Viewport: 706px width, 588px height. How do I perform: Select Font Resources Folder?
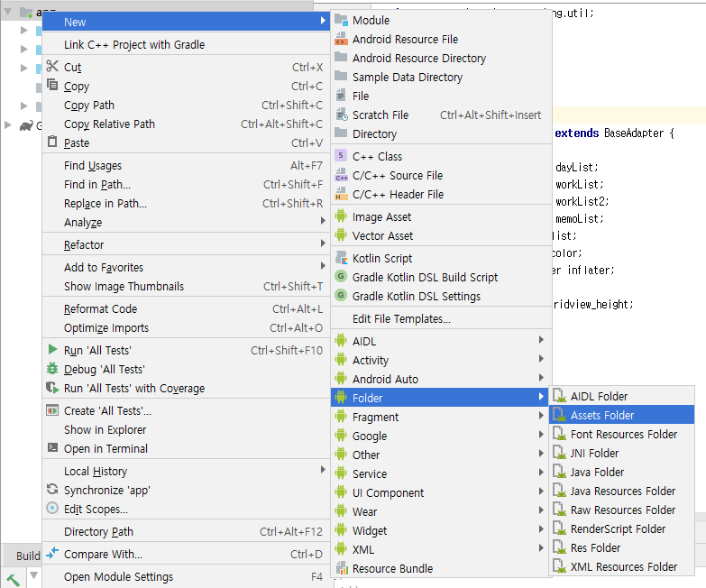tap(621, 434)
